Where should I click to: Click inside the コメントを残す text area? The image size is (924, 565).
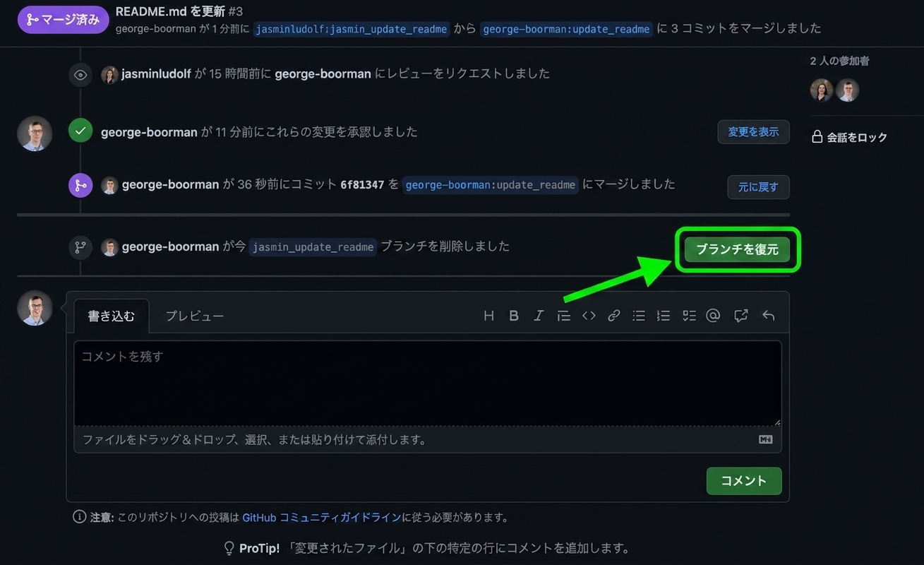[428, 383]
